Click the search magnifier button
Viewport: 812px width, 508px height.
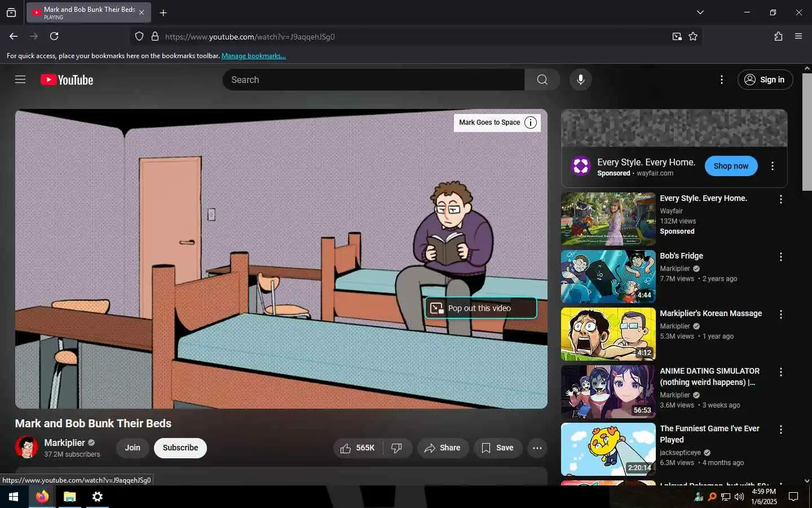point(542,80)
